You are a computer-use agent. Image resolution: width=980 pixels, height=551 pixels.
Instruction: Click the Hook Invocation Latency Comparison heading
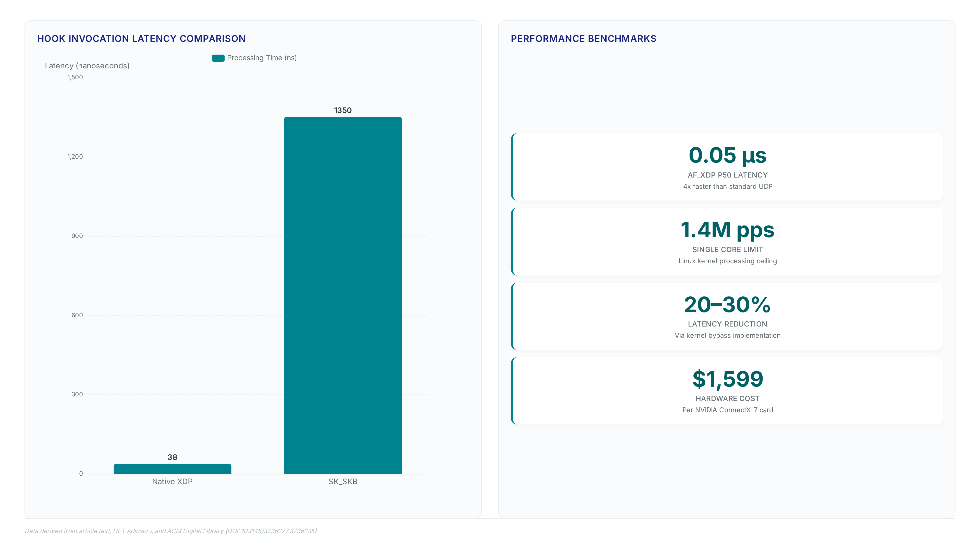tap(142, 39)
